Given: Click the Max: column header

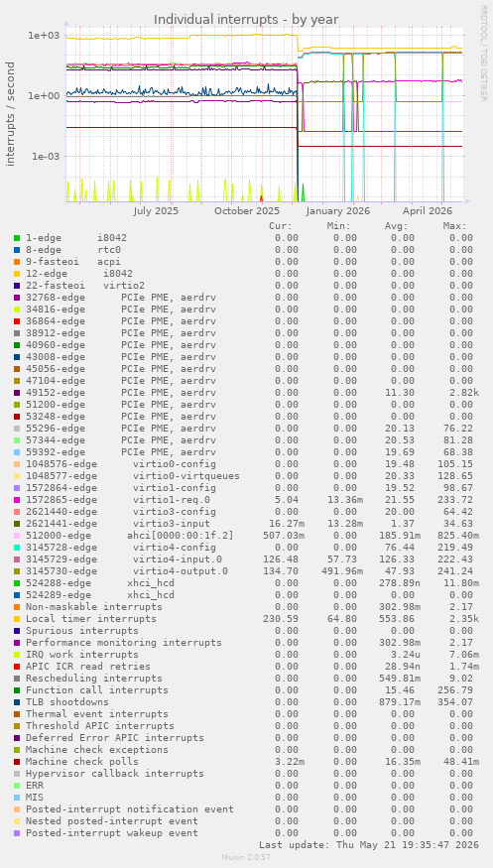Looking at the screenshot, I should [455, 226].
